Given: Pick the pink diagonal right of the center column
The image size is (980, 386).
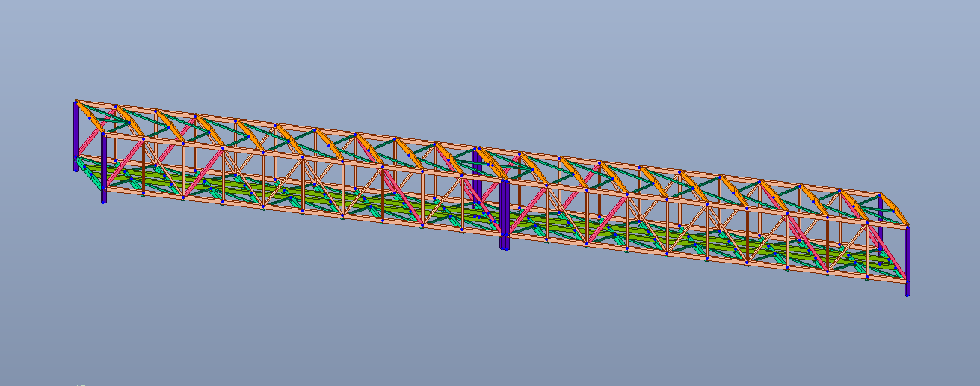Looking at the screenshot, I should point(527,209).
